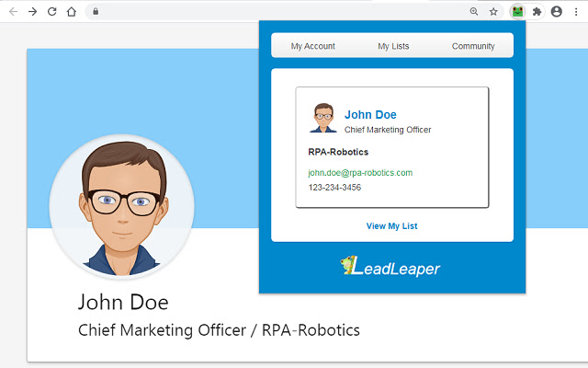Screen dimensions: 588x368
Task: Click the zoom magnifier icon in address bar
Action: (474, 12)
